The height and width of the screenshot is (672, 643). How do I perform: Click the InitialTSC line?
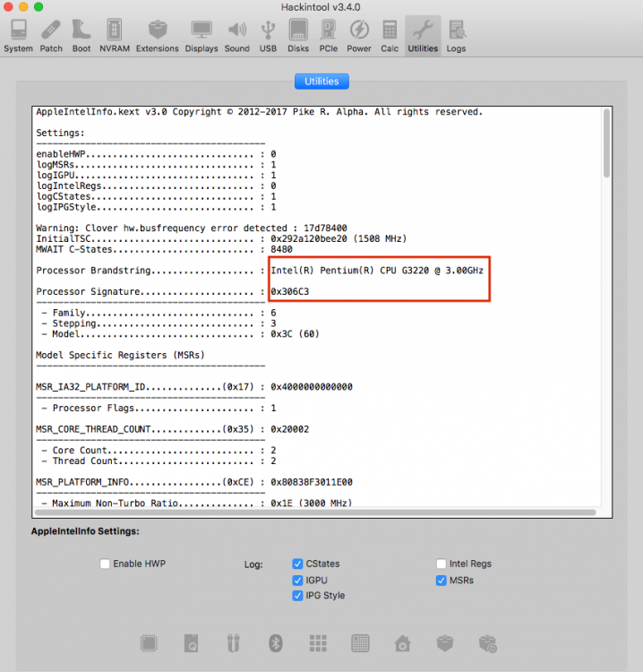[221, 238]
